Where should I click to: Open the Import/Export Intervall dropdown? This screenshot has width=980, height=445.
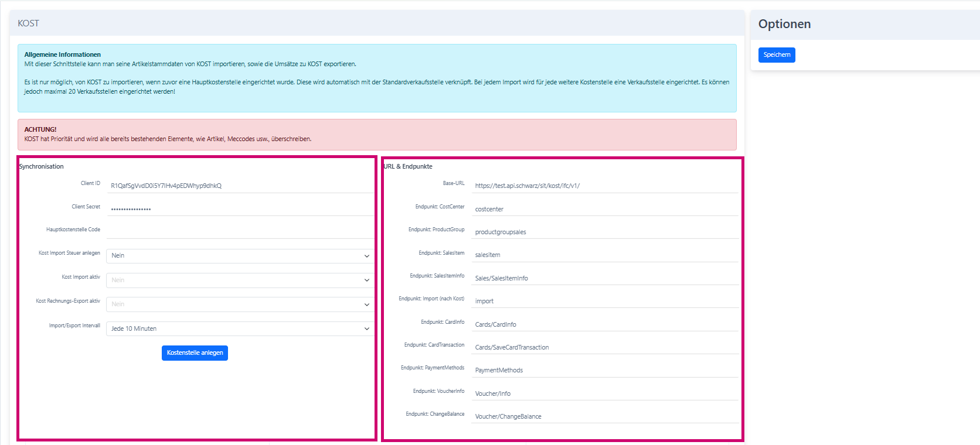tap(240, 329)
